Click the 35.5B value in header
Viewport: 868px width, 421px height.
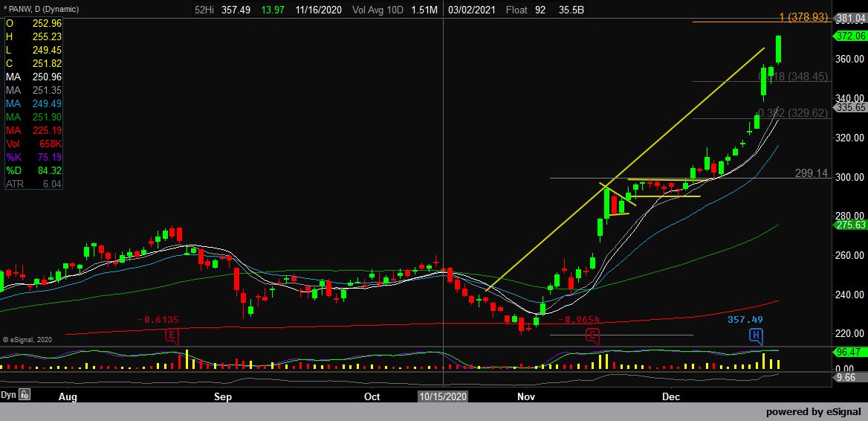(570, 10)
